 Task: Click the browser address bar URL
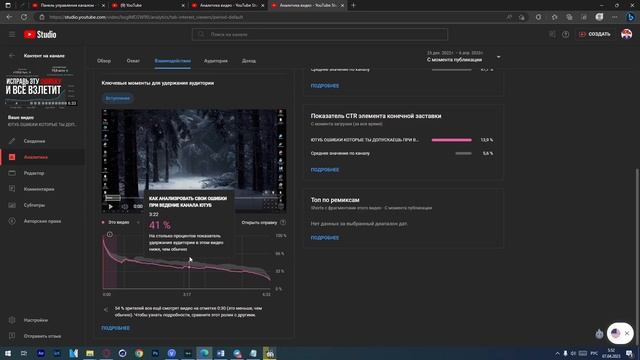click(x=146, y=17)
